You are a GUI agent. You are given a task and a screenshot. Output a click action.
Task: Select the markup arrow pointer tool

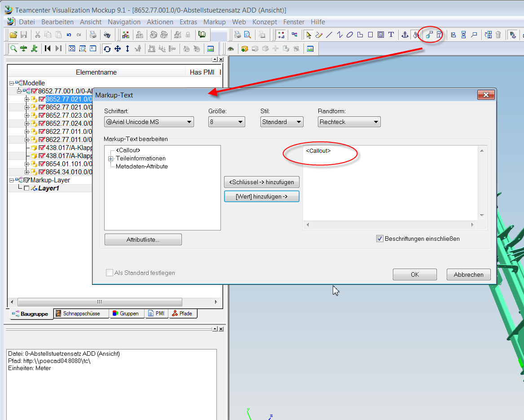(x=308, y=35)
